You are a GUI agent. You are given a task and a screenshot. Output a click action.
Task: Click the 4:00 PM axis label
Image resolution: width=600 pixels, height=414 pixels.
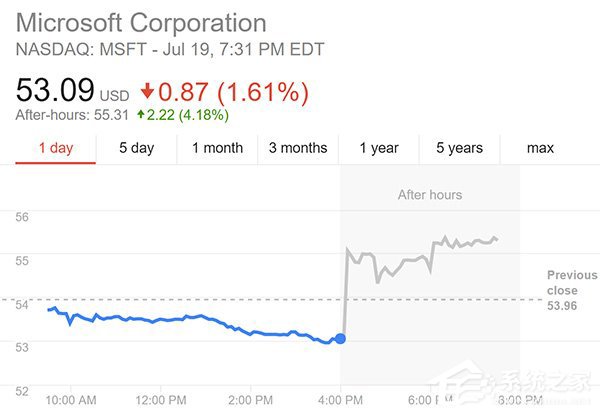tap(341, 401)
